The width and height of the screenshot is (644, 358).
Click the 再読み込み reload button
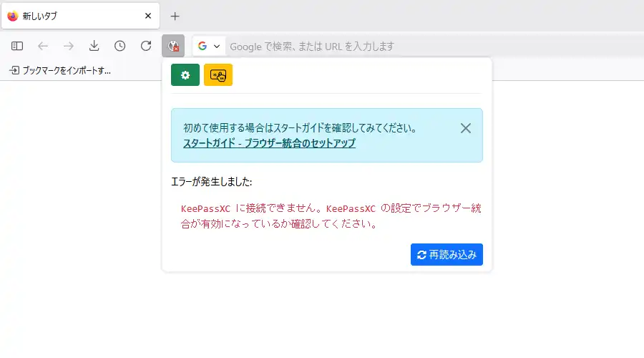447,254
